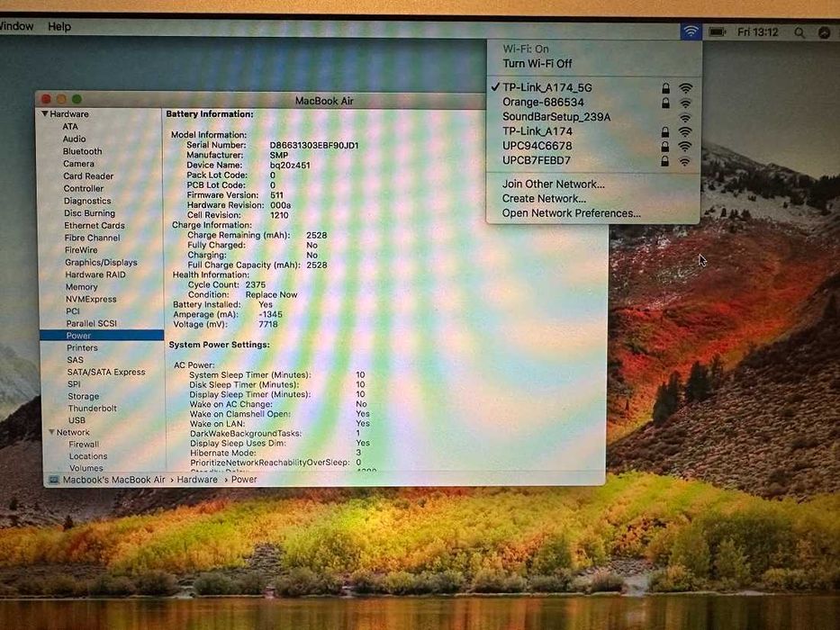840x630 pixels.
Task: Click signal icon beside SoundBarSetup_239A
Action: 685,118
